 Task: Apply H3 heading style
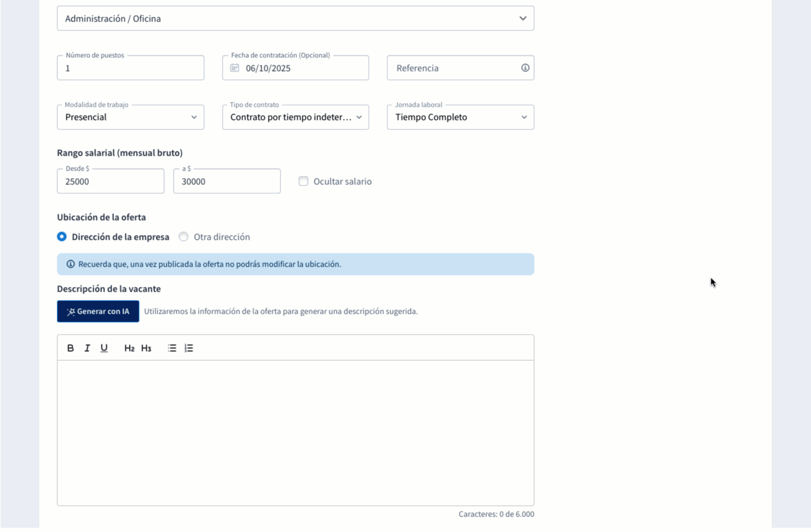click(146, 348)
